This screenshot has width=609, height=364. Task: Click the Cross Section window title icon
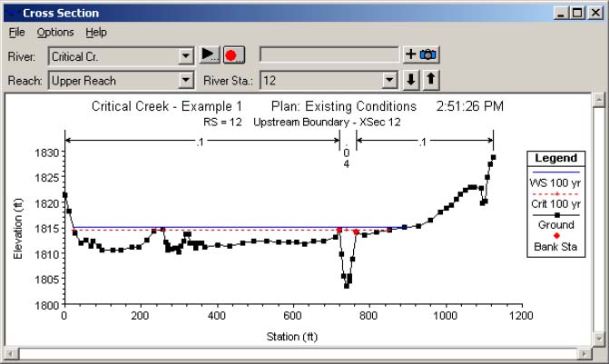(11, 13)
